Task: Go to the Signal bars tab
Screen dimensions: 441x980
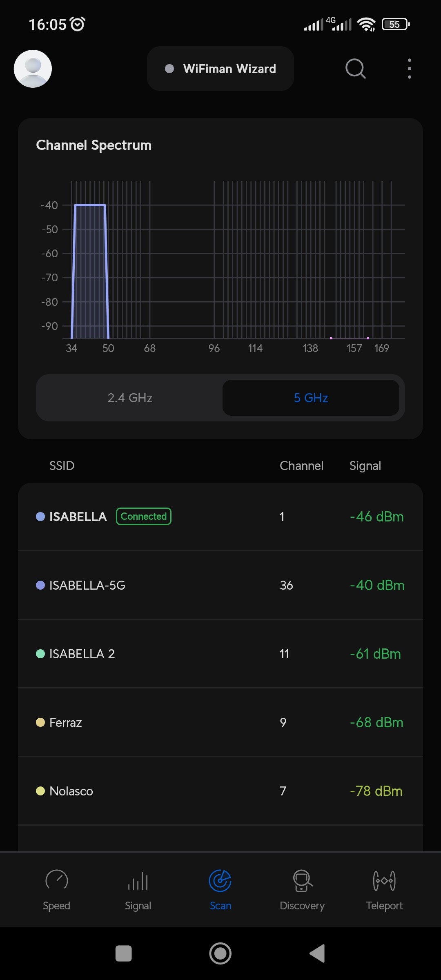Action: coord(138,880)
